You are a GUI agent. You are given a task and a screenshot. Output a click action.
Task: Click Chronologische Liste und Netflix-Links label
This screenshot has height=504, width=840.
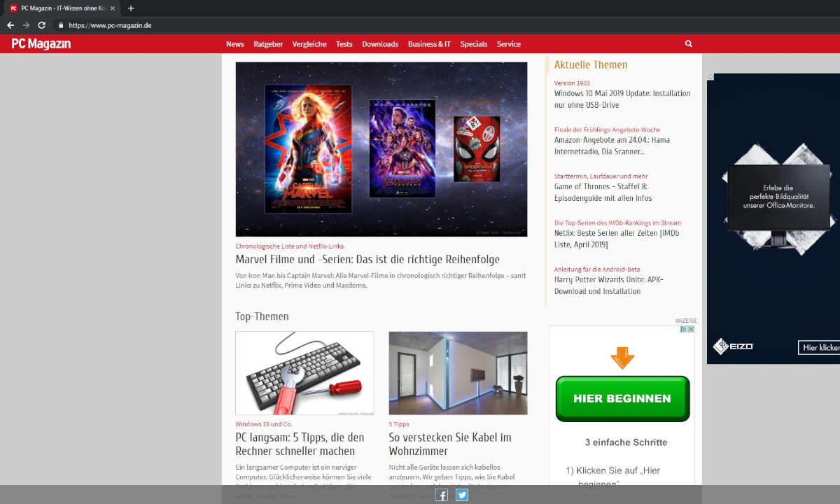click(290, 246)
